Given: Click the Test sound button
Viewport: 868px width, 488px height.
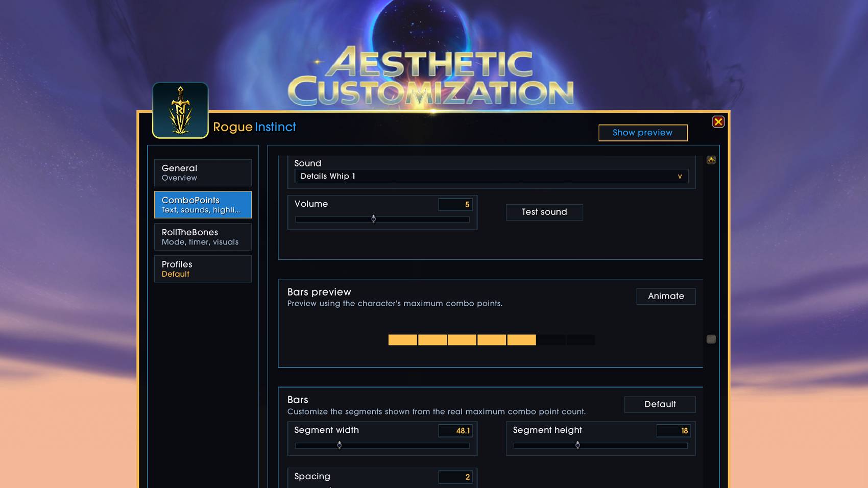Looking at the screenshot, I should point(544,212).
